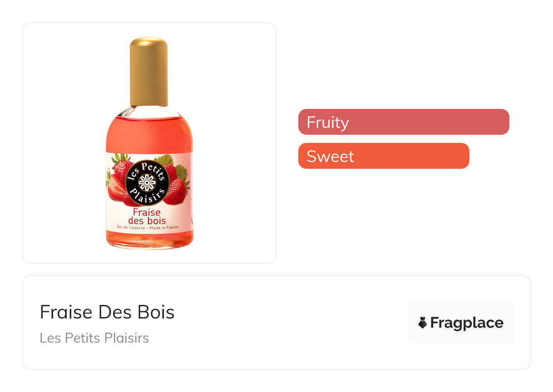Click the red "Fraise des bois" bottle label text

[147, 216]
